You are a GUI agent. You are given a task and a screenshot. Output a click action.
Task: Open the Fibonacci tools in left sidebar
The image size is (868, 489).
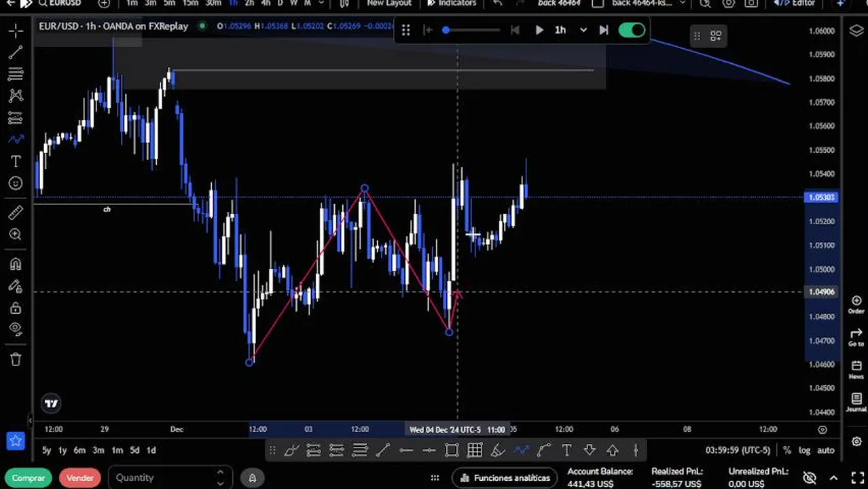[16, 73]
